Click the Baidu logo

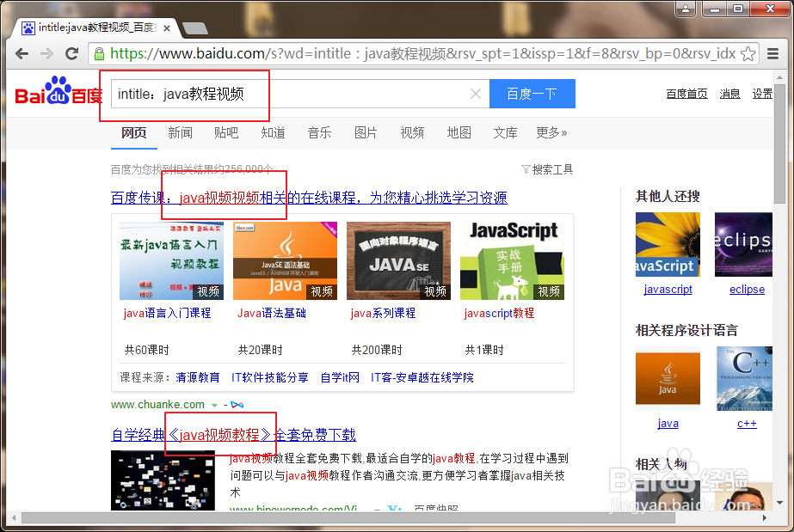[x=58, y=91]
